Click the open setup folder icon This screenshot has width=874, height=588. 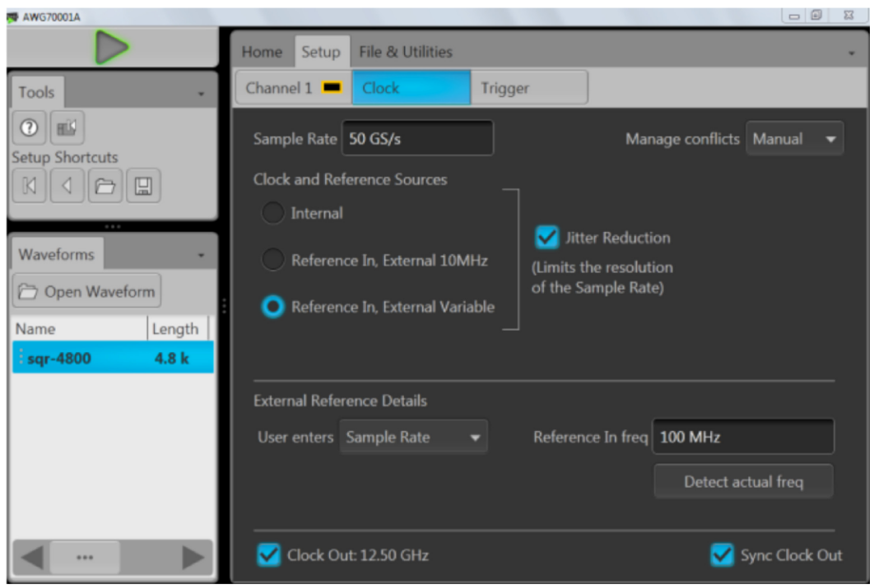105,187
